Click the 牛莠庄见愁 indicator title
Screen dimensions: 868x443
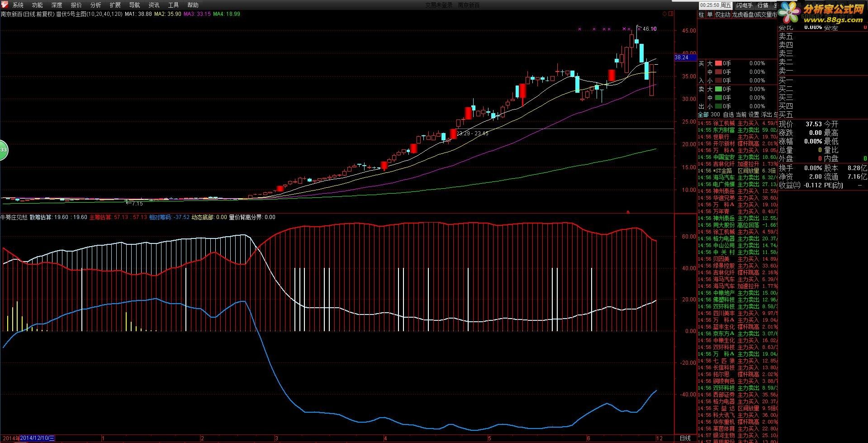[14, 217]
